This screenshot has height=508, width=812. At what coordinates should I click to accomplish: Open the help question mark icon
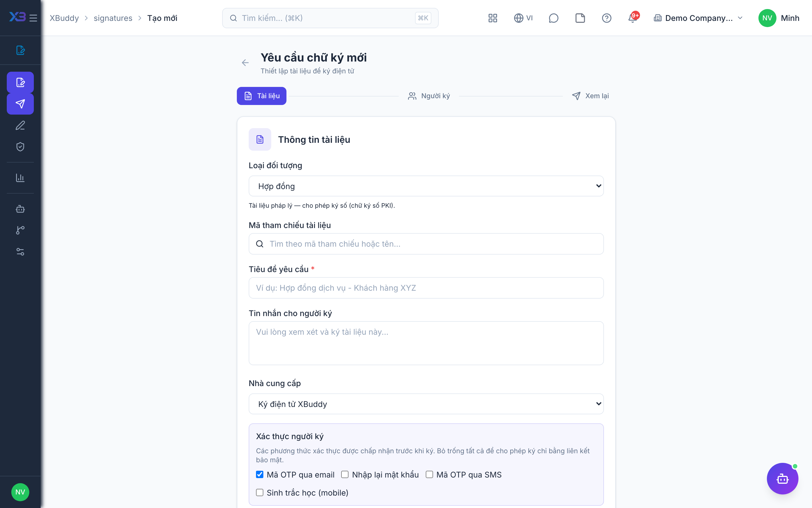[x=606, y=18]
